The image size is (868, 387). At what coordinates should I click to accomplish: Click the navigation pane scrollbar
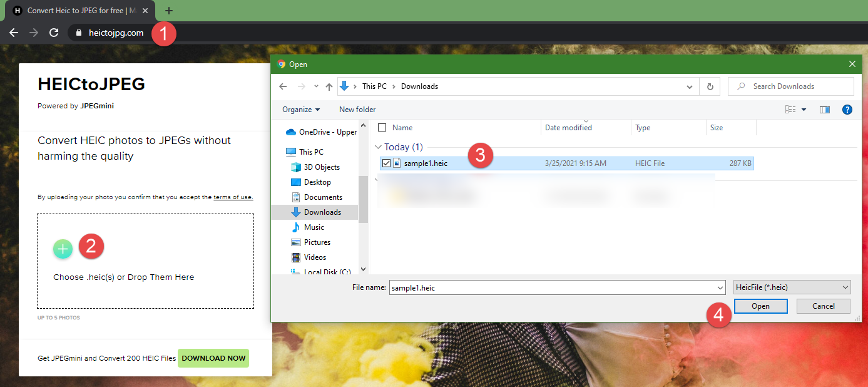click(x=364, y=199)
